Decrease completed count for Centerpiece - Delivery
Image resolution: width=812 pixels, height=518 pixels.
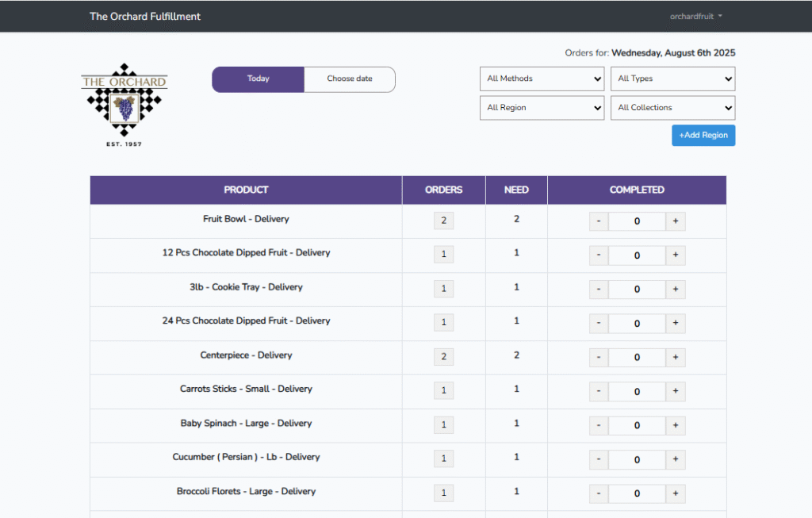[x=599, y=358]
